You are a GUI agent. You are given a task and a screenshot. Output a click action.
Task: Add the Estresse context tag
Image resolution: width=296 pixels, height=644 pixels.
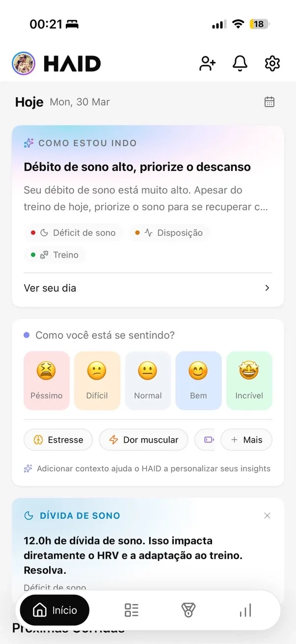point(58,440)
